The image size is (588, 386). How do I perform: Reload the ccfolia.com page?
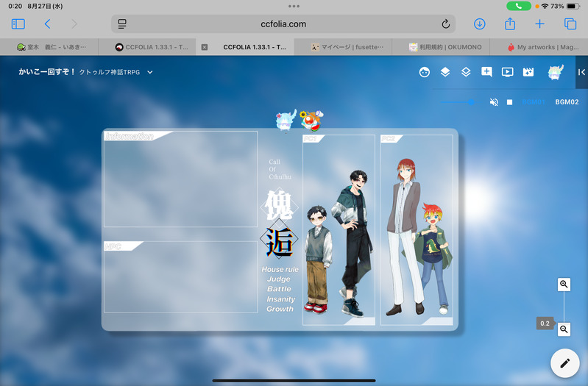(x=445, y=24)
